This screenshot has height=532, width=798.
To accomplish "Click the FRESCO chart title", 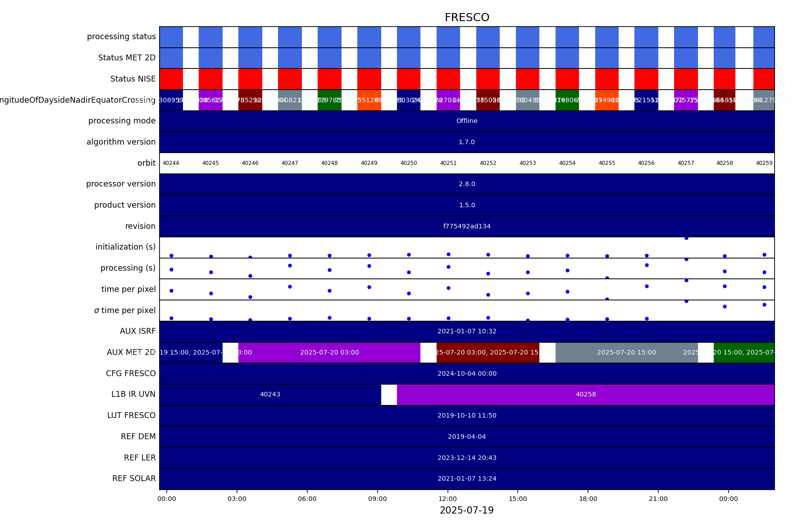I will (x=467, y=18).
